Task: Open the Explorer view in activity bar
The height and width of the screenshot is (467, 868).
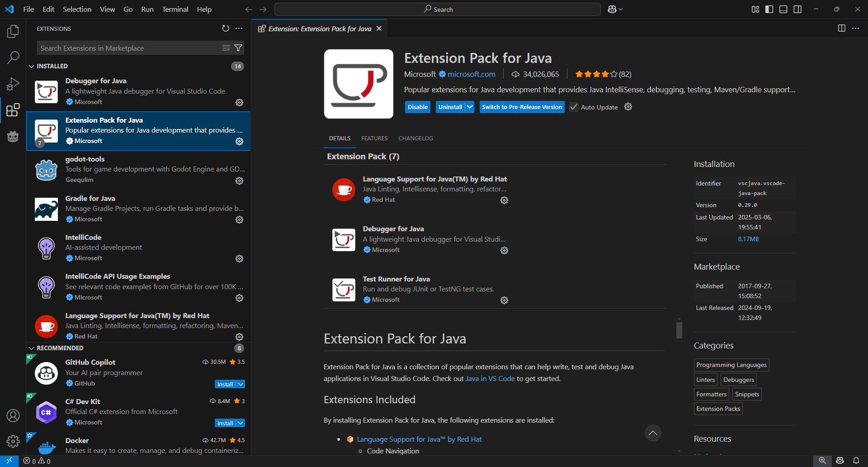Action: (13, 31)
